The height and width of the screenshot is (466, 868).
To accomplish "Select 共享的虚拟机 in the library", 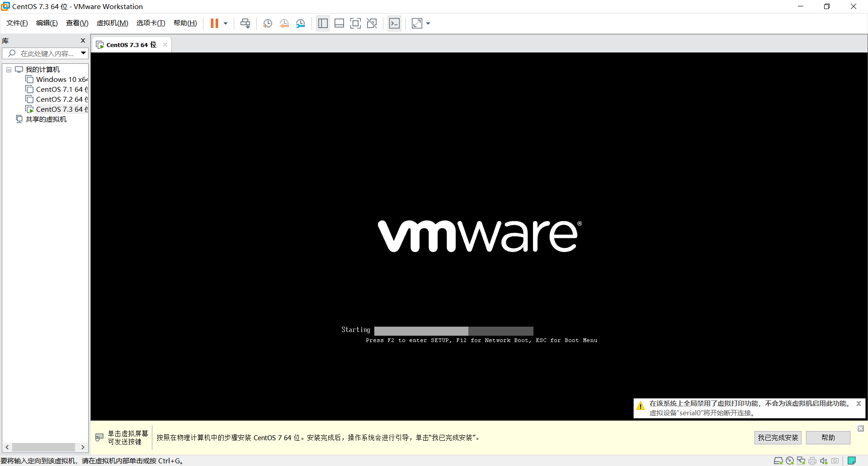I will click(x=46, y=119).
